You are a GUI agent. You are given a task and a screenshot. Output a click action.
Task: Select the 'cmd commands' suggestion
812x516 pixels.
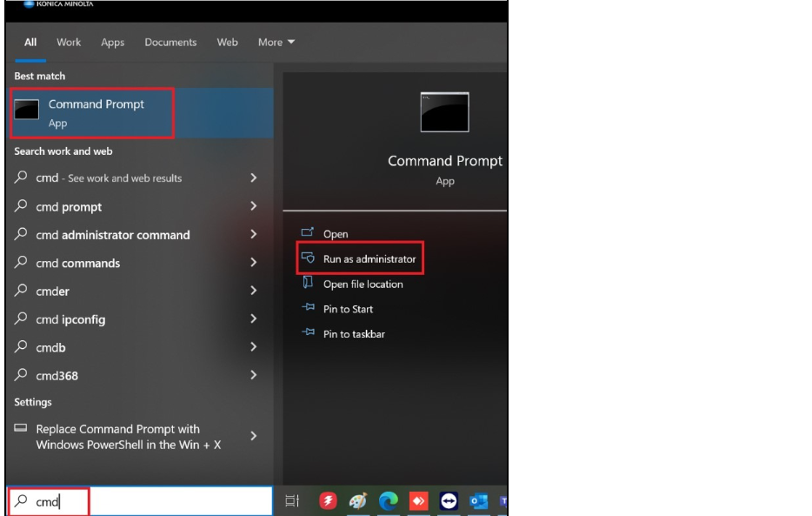139,263
